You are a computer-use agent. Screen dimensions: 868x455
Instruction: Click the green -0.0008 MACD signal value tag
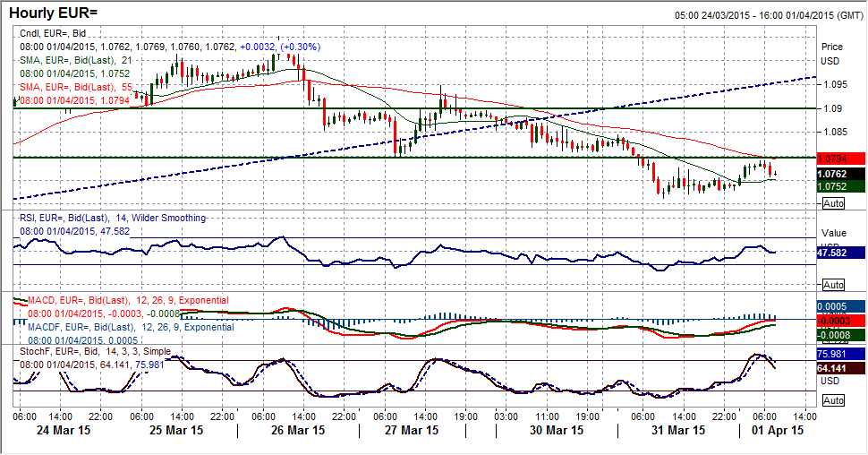pyautogui.click(x=841, y=334)
